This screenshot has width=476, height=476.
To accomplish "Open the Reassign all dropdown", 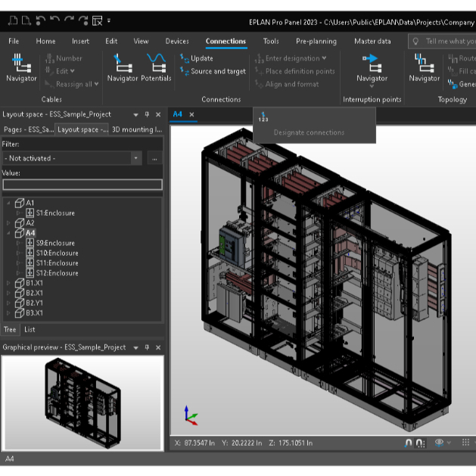I will point(96,84).
